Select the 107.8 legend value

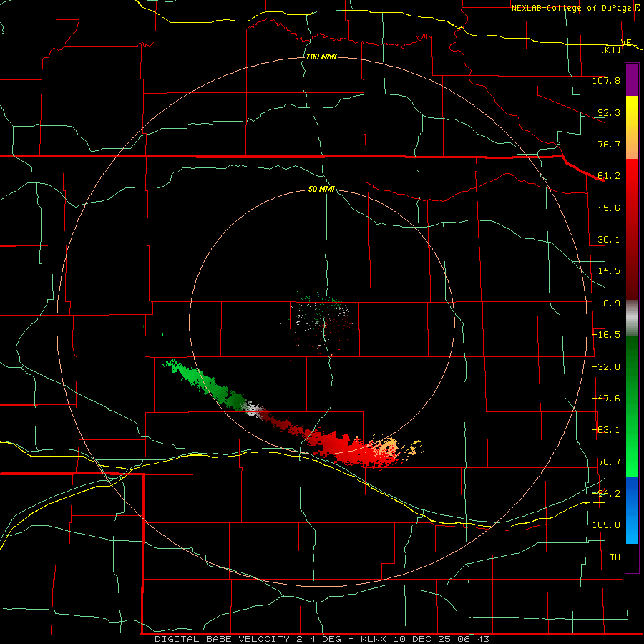pos(606,80)
